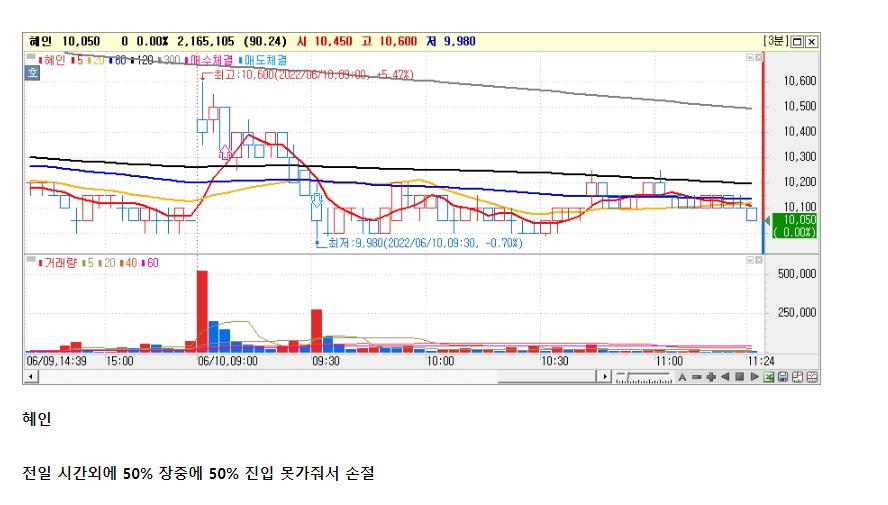Image resolution: width=888 pixels, height=505 pixels.
Task: Close the volume panel with its small X
Action: pos(759,260)
